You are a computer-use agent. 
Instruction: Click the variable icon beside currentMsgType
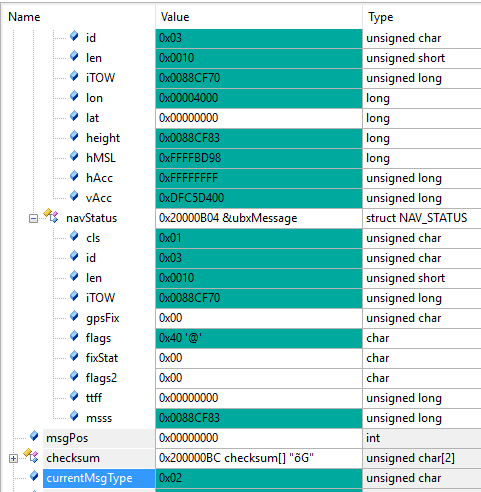coord(34,475)
